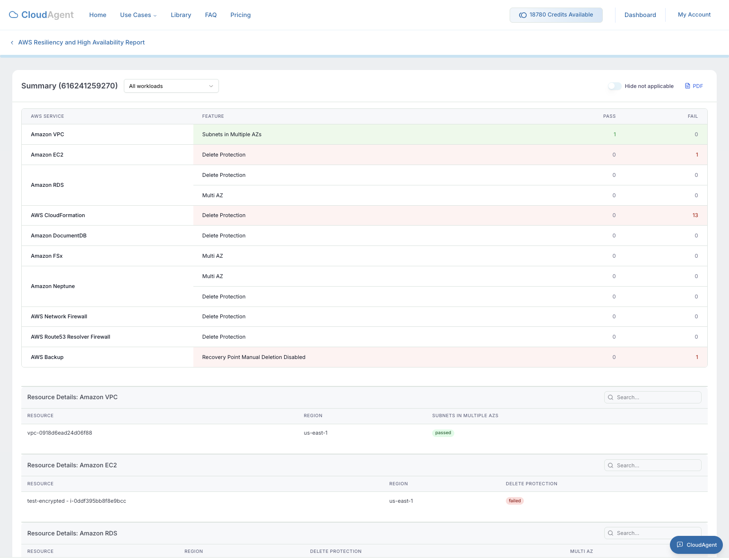Click magnifier icon in Amazon EC2 search

[x=611, y=465]
